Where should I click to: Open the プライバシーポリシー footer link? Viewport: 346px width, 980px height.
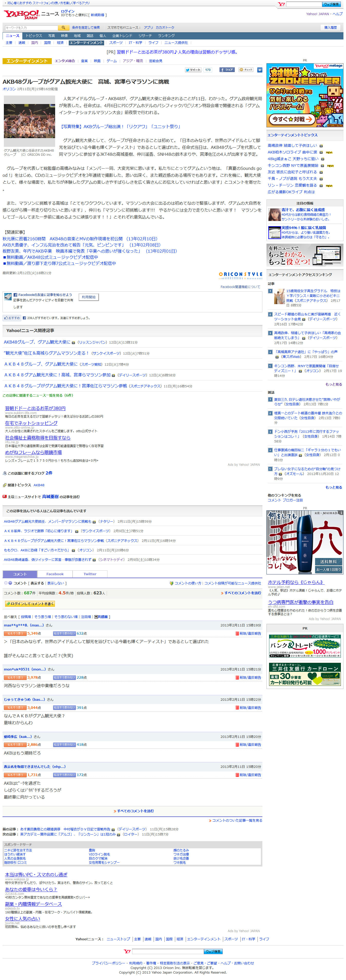tap(108, 963)
